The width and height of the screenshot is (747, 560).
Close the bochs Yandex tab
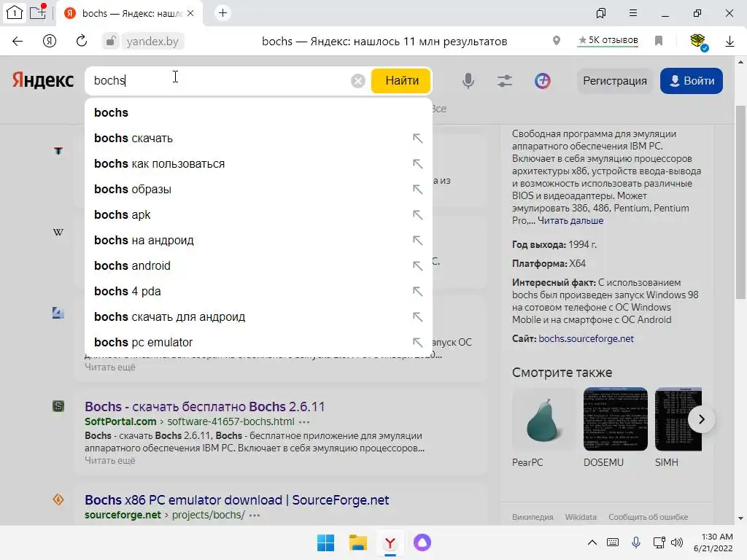[x=190, y=13]
